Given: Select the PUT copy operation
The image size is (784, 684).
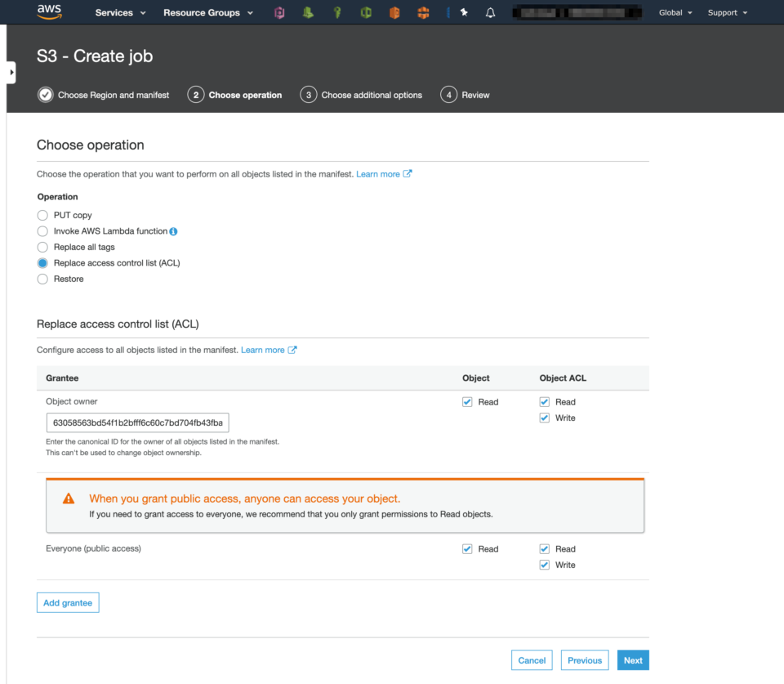Looking at the screenshot, I should pyautogui.click(x=42, y=215).
